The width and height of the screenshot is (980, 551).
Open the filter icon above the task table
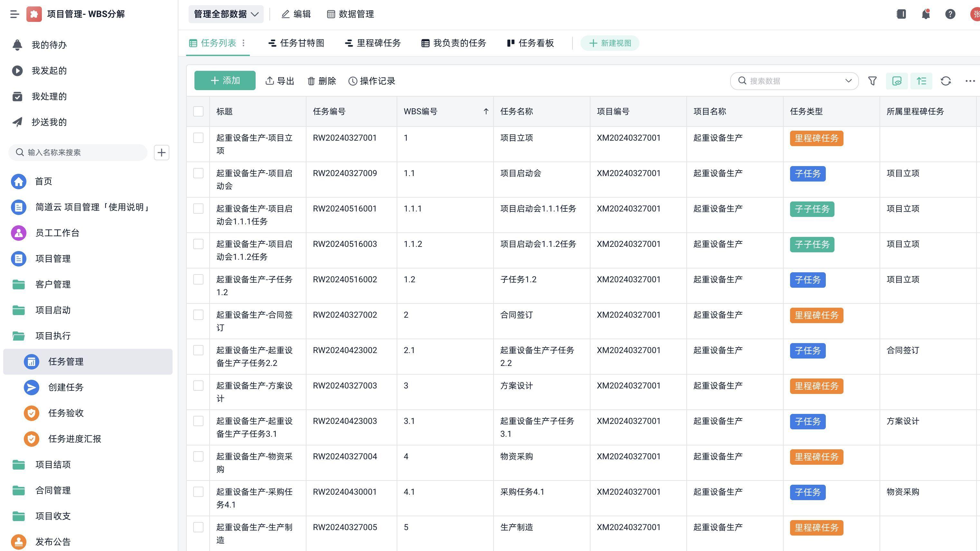pos(872,80)
